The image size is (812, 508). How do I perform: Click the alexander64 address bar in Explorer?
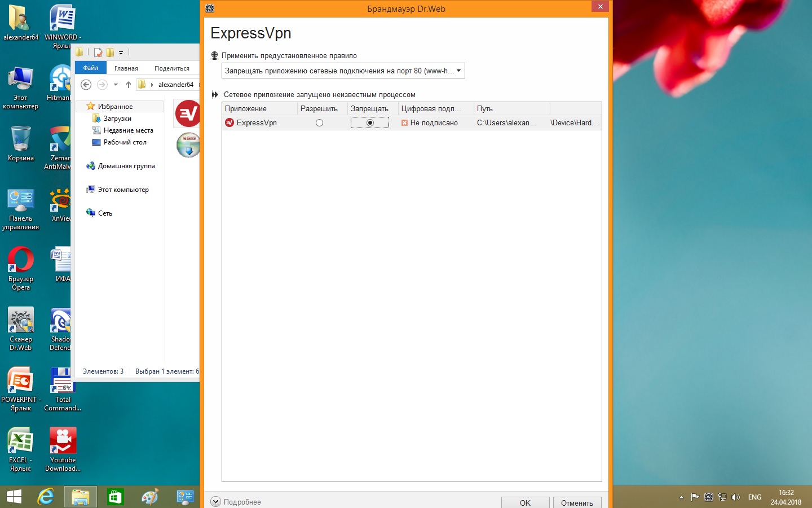point(175,85)
